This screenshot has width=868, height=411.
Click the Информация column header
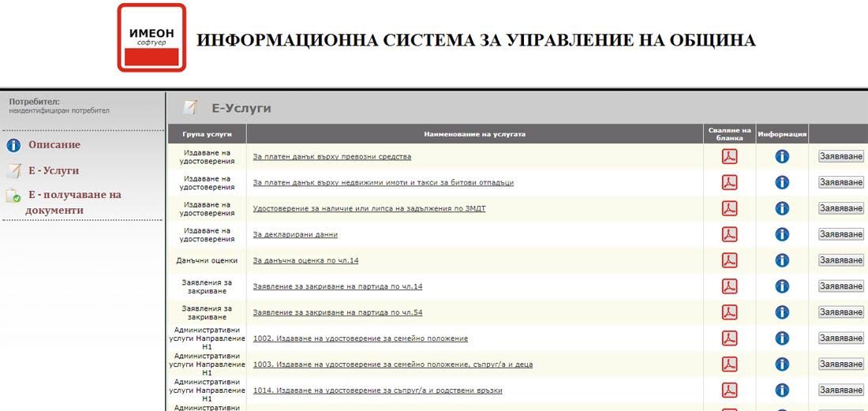(x=782, y=134)
